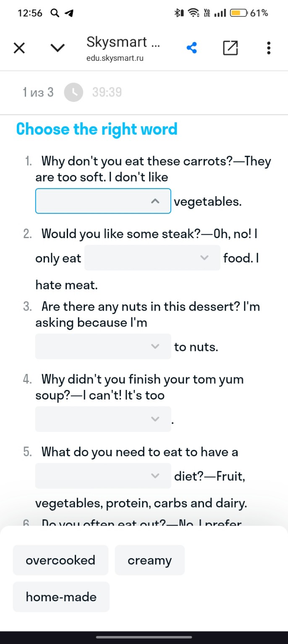Share the Skysmart page
This screenshot has width=288, height=644.
click(192, 48)
